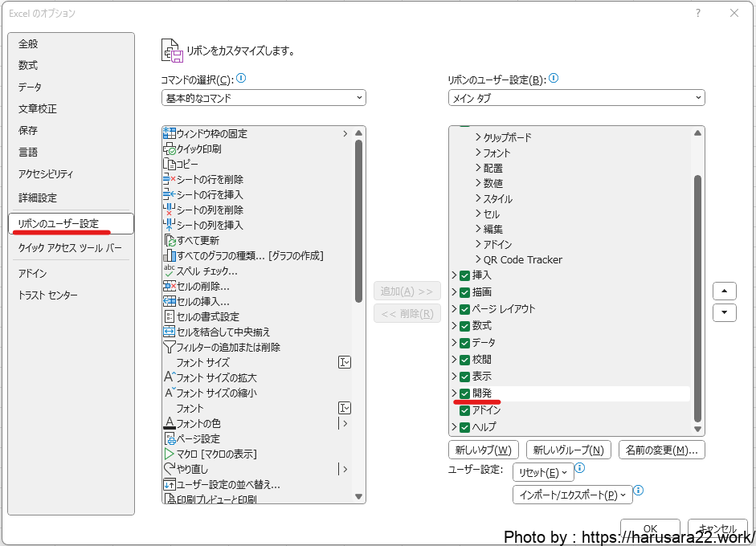Uncheck the 開発 (Developer) tab checkbox
Viewport: 756px width, 546px height.
point(464,393)
